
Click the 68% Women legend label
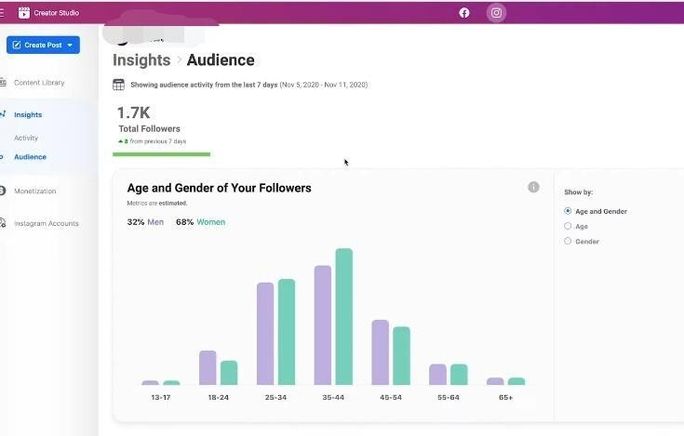[x=201, y=222]
